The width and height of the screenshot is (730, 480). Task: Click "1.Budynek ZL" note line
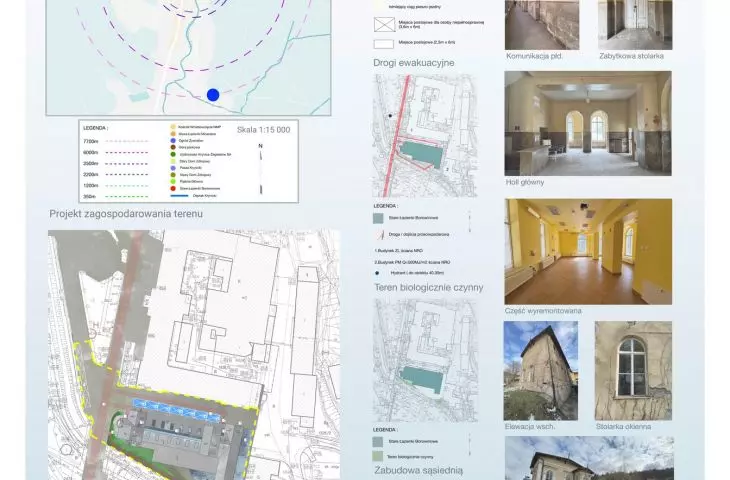click(399, 250)
